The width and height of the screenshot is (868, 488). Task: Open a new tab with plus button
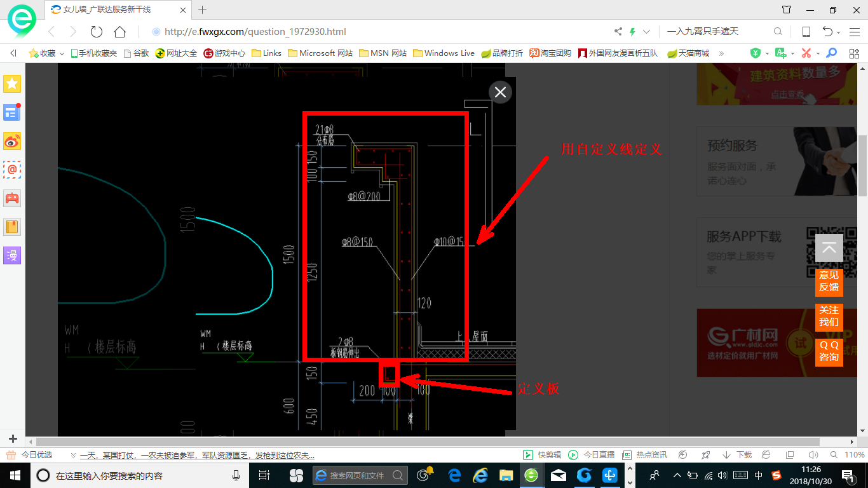click(x=203, y=10)
